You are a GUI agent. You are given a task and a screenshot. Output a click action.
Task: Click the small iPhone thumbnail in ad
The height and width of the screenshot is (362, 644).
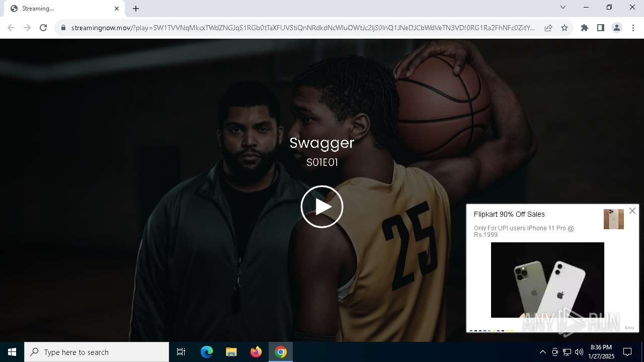614,219
